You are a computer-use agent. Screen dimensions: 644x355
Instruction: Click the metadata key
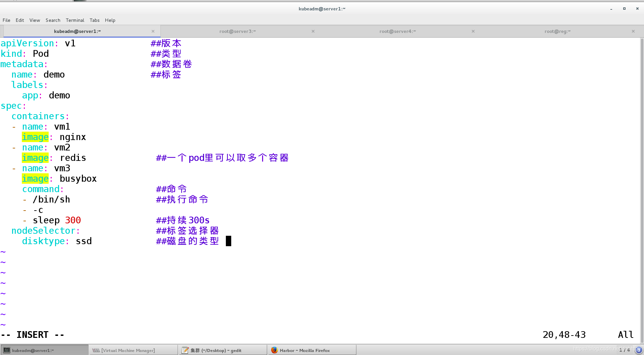(22, 64)
